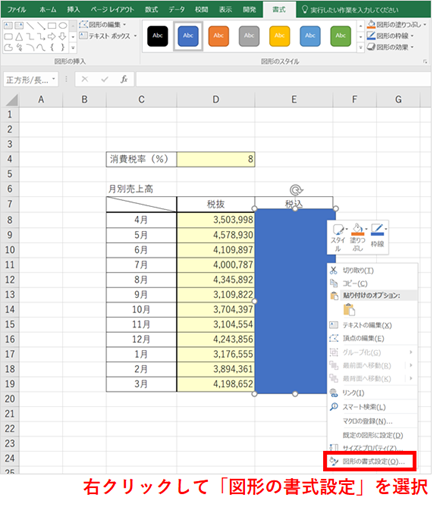Open 図形の枠線 outline dropdown in ribbon
This screenshot has width=443, height=510.
(390, 36)
